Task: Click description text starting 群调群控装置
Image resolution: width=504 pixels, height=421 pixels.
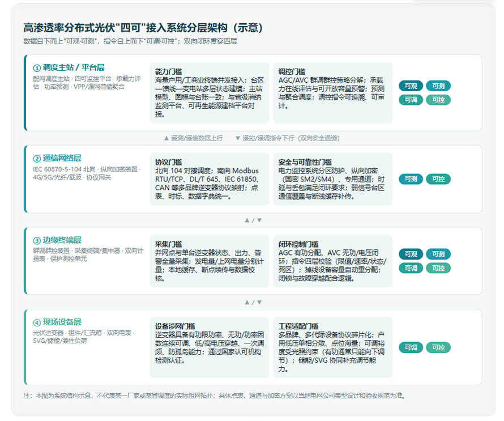Action: pos(88,255)
